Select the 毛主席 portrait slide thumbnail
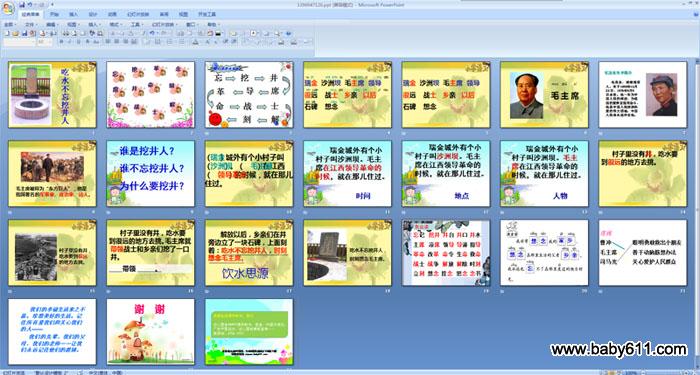700x375 pixels. (x=544, y=95)
